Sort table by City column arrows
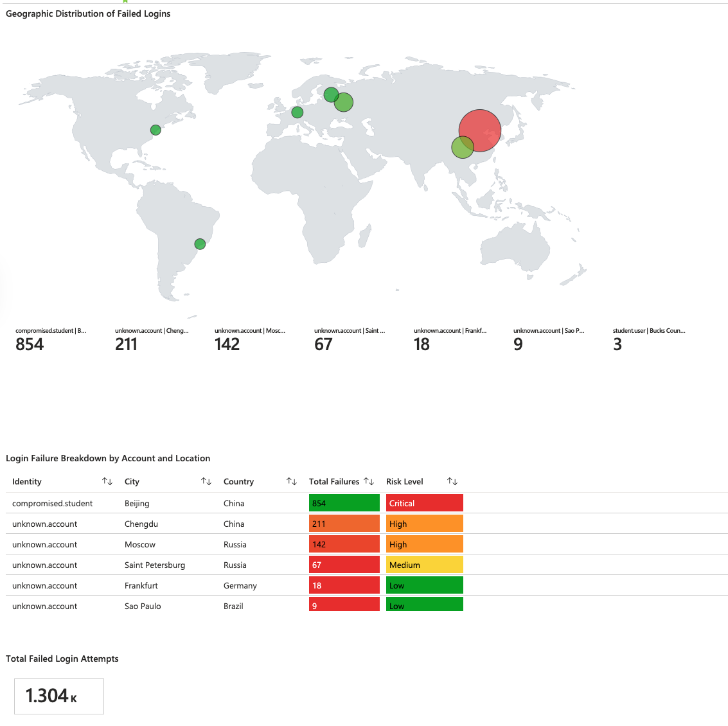Viewport: 728px width, 726px height. point(206,481)
